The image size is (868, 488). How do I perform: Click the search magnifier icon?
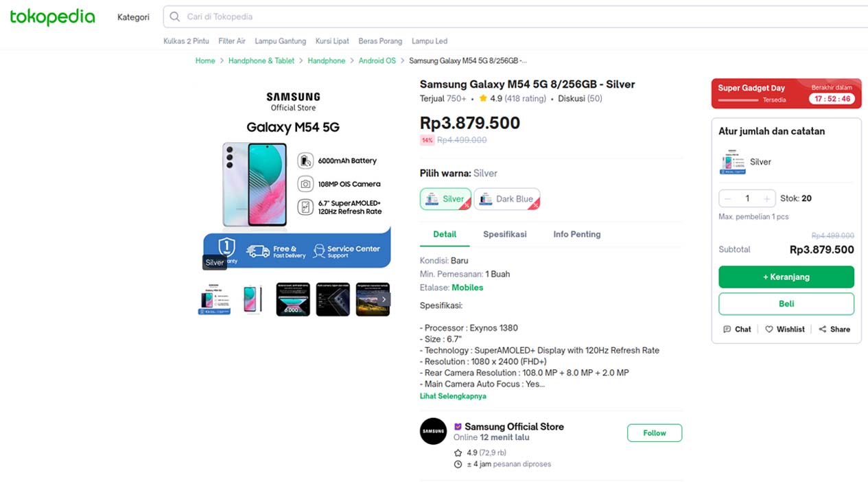[174, 16]
